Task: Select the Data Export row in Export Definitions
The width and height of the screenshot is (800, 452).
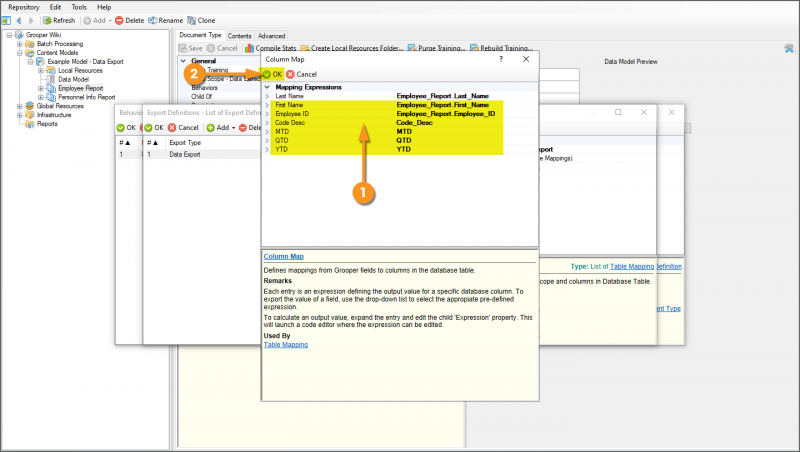Action: (203, 154)
